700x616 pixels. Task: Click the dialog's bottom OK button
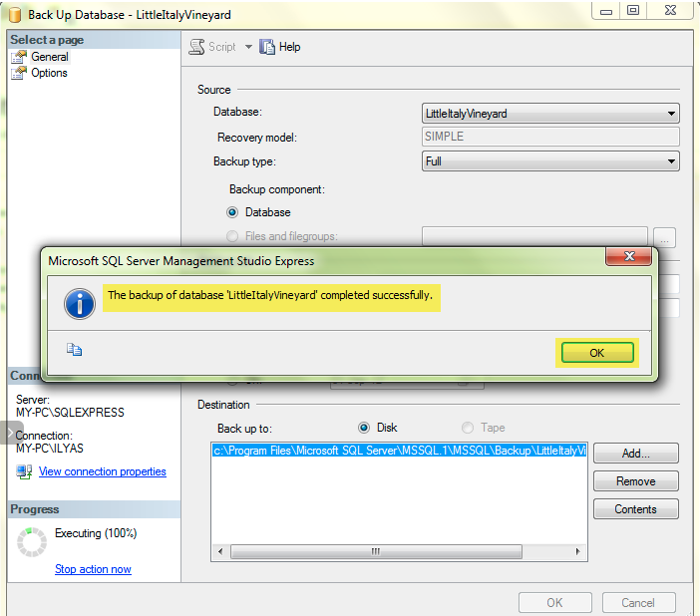554,603
